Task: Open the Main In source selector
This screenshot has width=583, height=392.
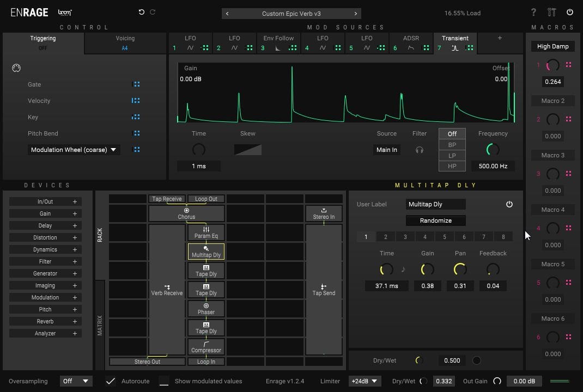Action: (x=387, y=150)
